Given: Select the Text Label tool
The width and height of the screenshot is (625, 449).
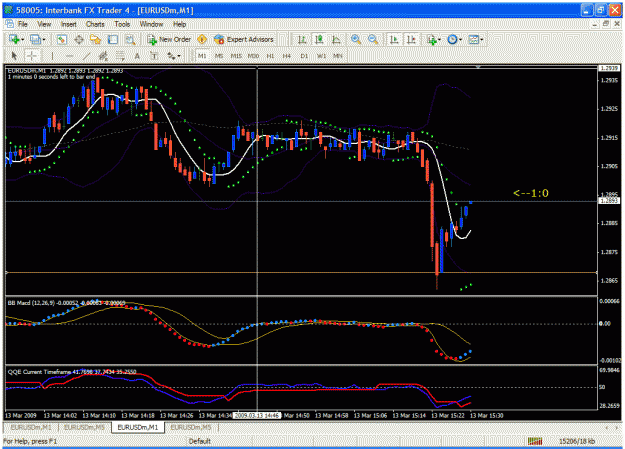Looking at the screenshot, I should (x=154, y=56).
